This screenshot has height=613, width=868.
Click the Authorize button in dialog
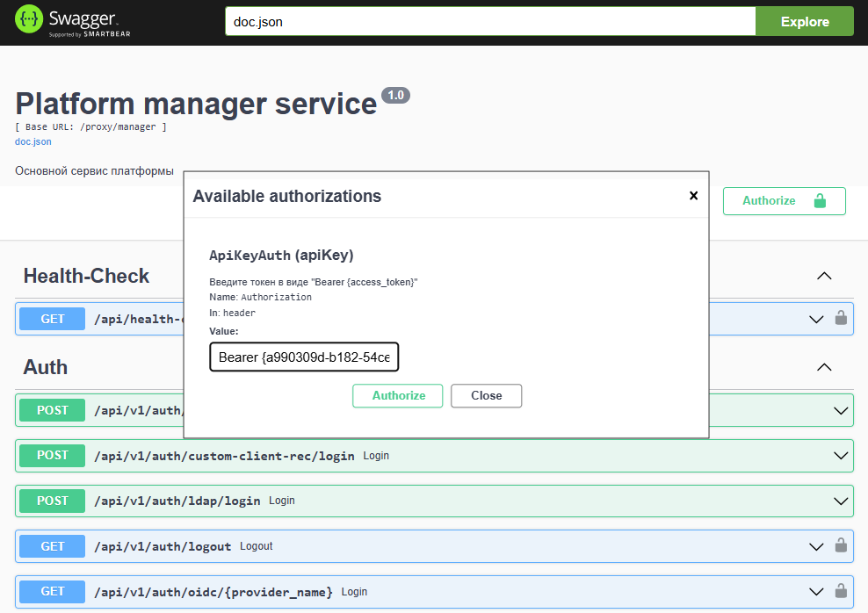pyautogui.click(x=399, y=396)
